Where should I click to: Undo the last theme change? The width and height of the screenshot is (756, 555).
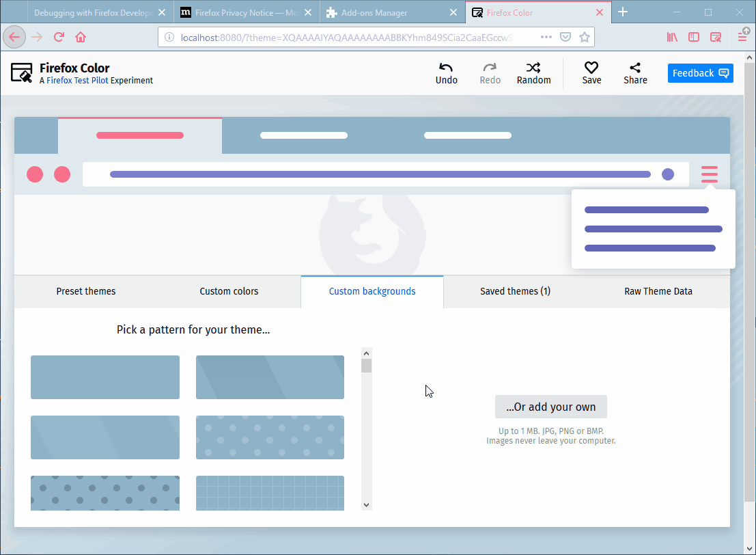point(447,73)
